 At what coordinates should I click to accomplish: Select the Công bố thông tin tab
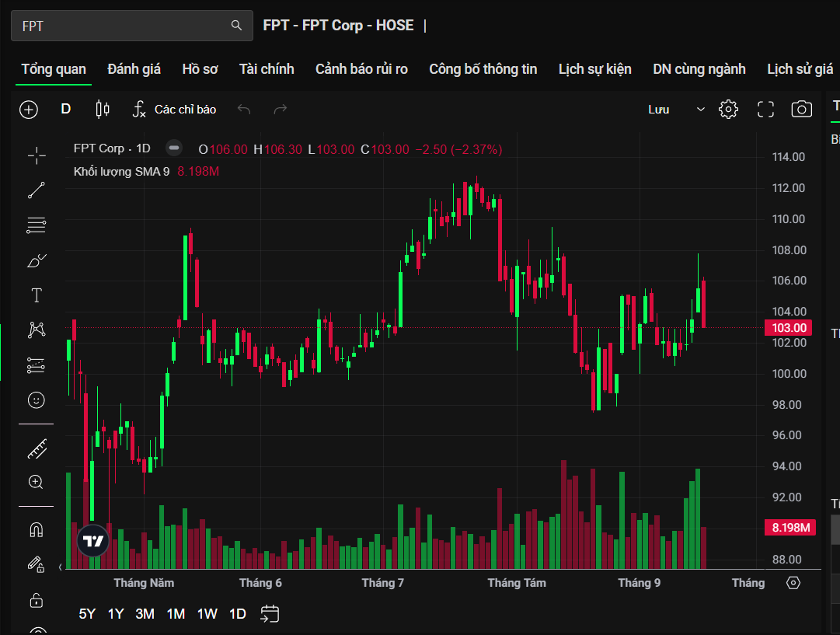[483, 69]
